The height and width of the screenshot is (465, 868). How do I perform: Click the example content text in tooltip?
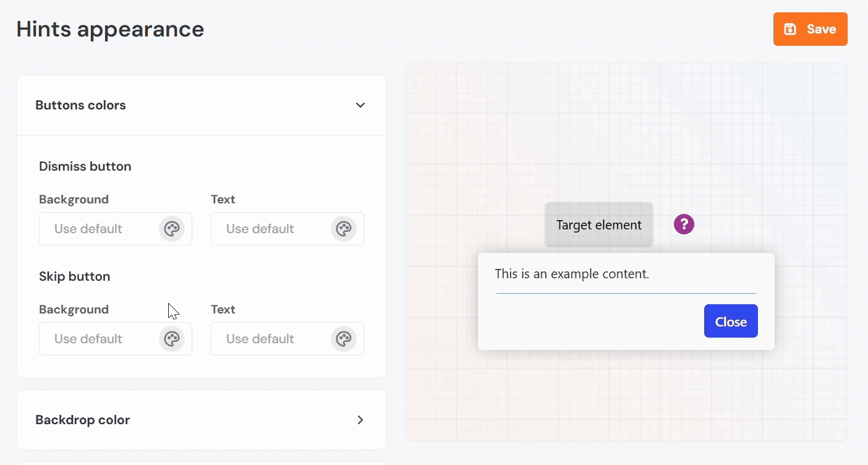click(x=572, y=274)
